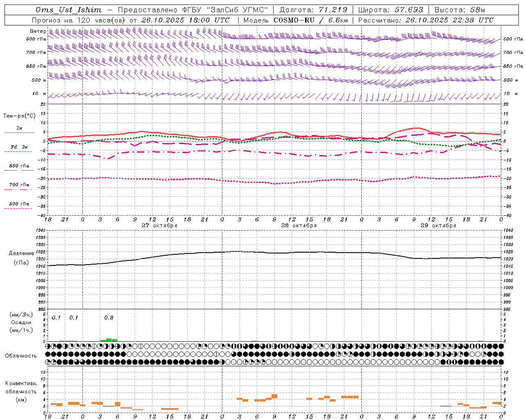Viewport: 525px width, 420px height.
Task: Click the 'Давление' pressure panel label
Action: (21, 253)
